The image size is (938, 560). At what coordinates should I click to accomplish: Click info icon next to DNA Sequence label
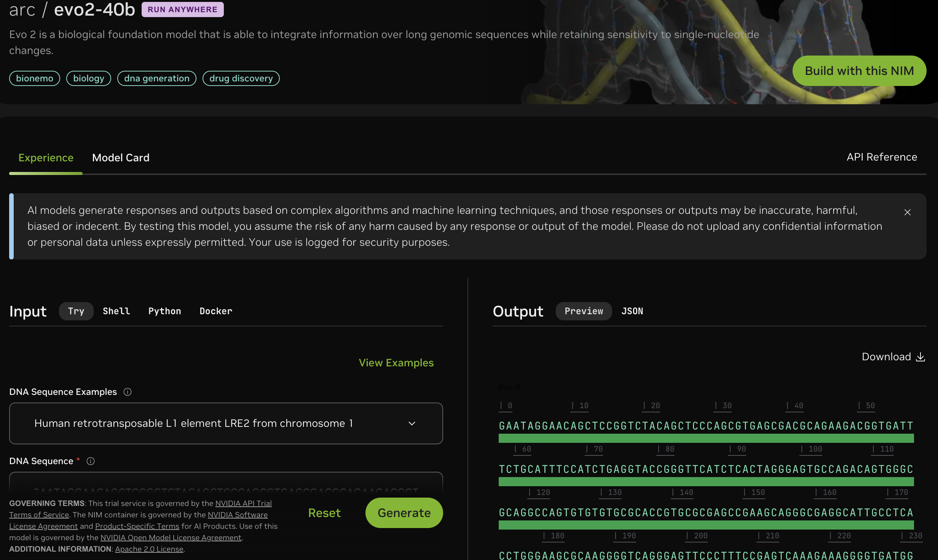91,461
